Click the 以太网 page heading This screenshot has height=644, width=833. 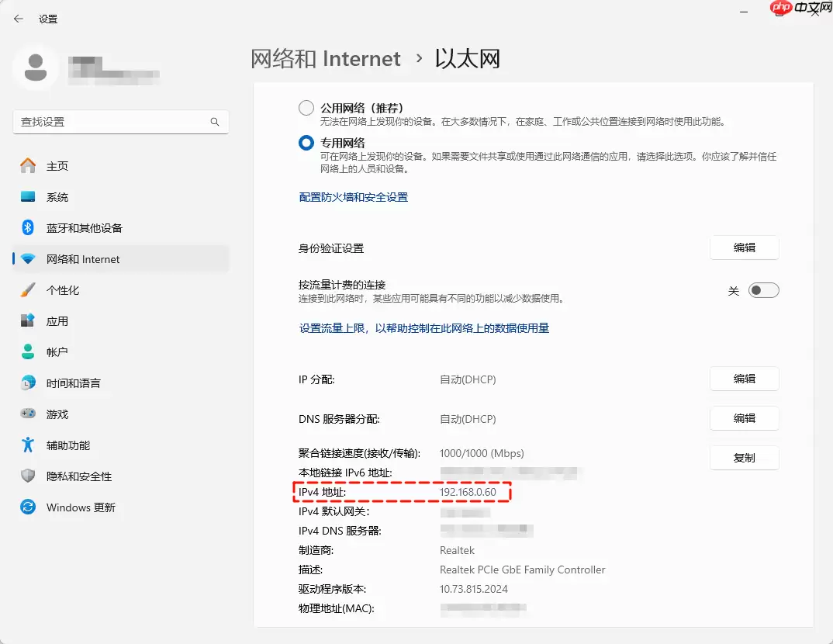click(x=468, y=58)
